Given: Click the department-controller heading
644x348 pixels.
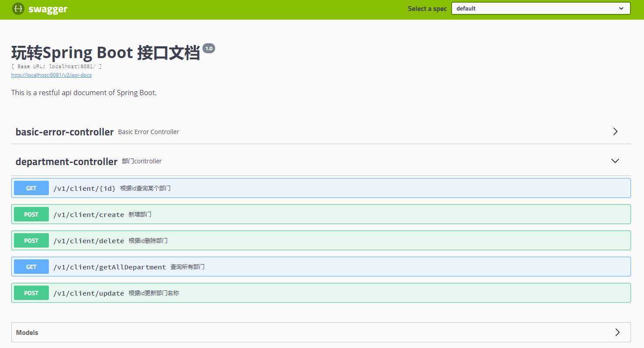Looking at the screenshot, I should point(66,162).
